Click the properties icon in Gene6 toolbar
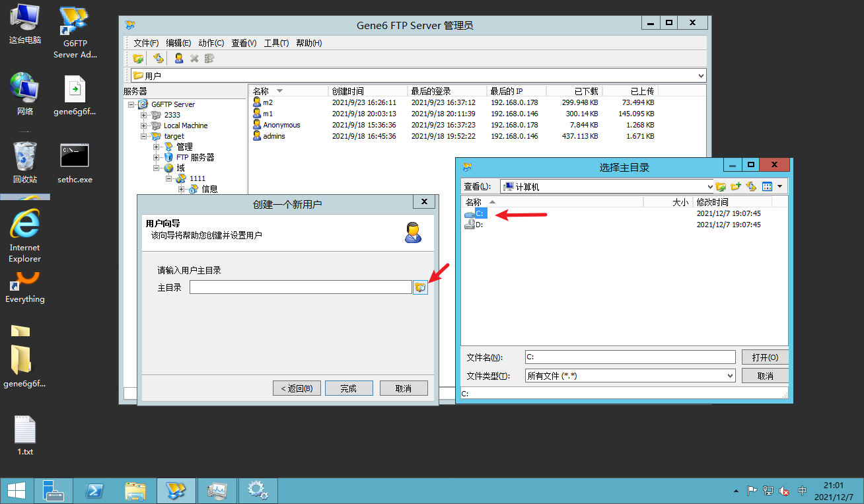Viewport: 864px width, 504px height. (209, 58)
